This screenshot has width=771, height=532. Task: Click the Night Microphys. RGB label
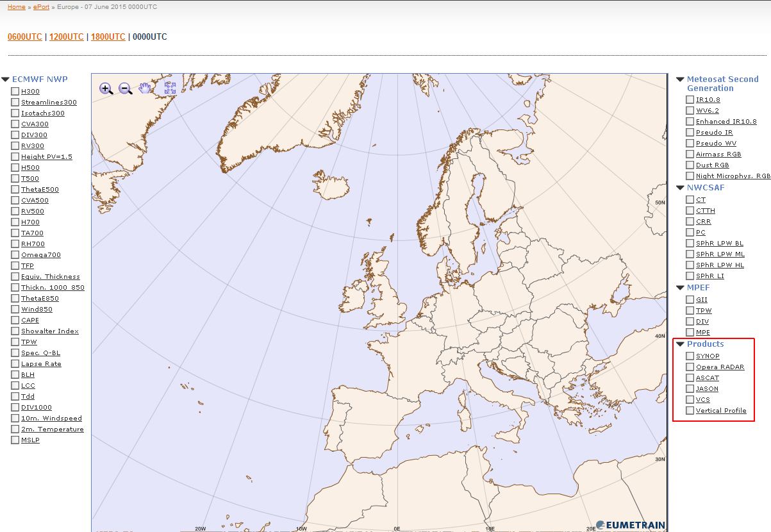pos(733,176)
